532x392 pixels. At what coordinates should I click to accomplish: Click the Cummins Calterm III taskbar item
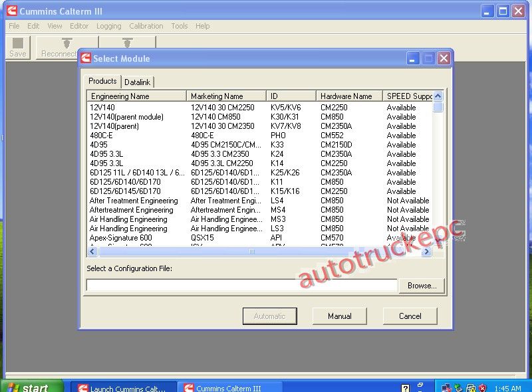(230, 387)
